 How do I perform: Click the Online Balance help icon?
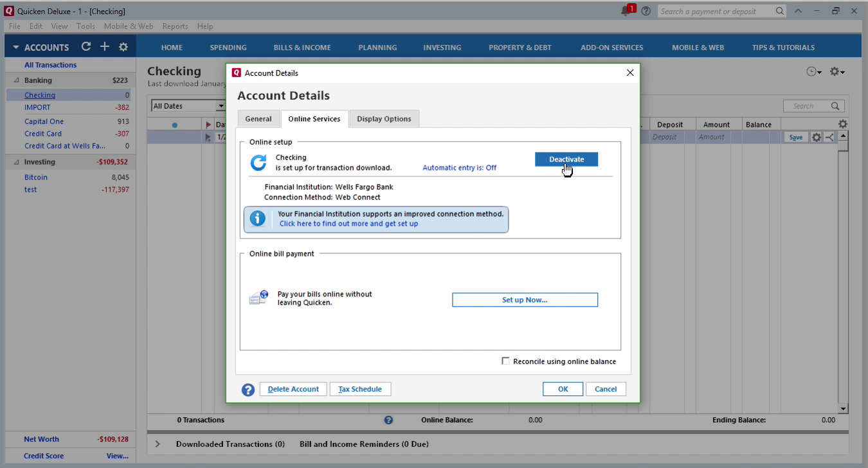[x=388, y=420]
